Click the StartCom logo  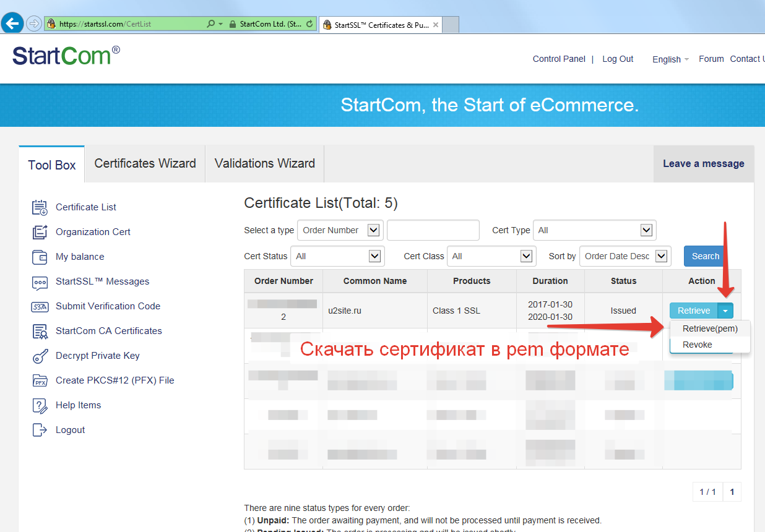pyautogui.click(x=66, y=56)
